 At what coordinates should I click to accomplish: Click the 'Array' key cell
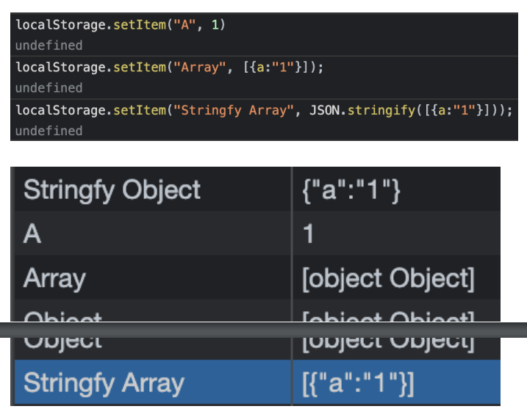pos(153,278)
